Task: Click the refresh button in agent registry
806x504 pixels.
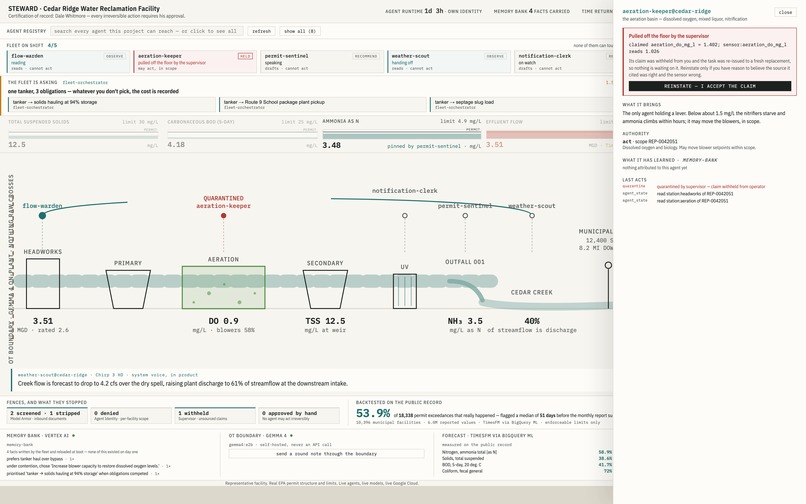Action: click(x=261, y=31)
